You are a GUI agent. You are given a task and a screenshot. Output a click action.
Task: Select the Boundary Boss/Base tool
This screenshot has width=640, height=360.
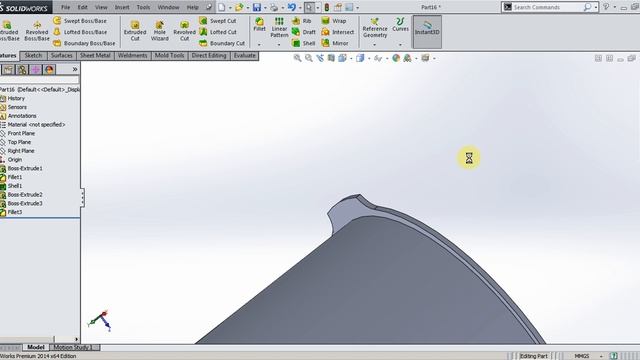[84, 43]
